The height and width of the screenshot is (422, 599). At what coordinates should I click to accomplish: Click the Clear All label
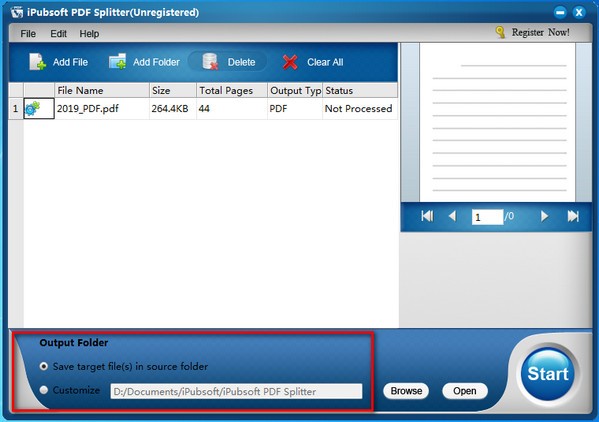(325, 62)
